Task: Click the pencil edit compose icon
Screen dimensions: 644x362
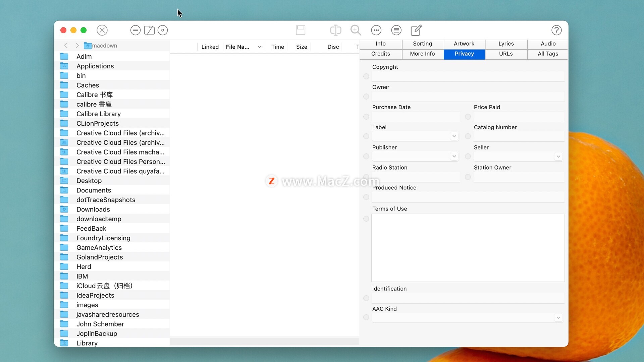Action: [416, 30]
